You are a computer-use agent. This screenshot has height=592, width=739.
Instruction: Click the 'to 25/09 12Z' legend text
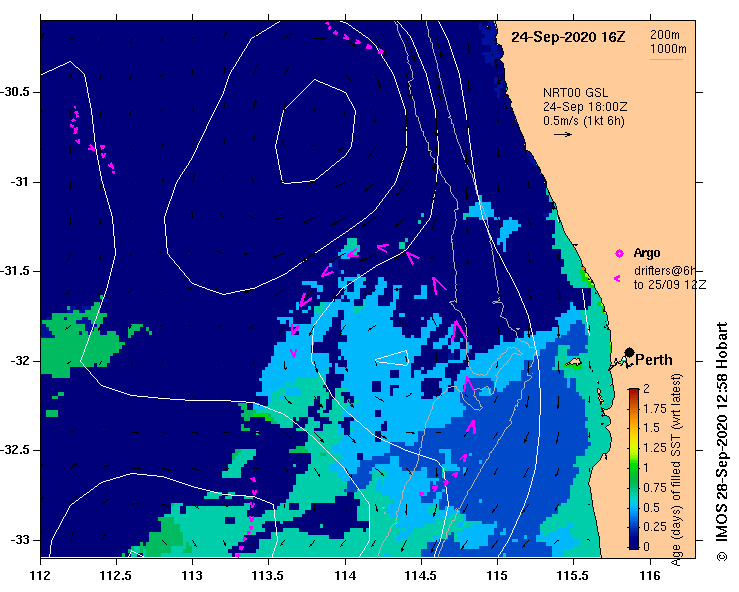coord(670,285)
